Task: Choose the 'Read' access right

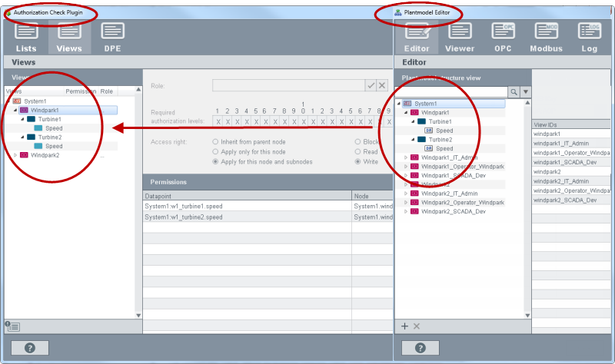Action: pos(357,152)
